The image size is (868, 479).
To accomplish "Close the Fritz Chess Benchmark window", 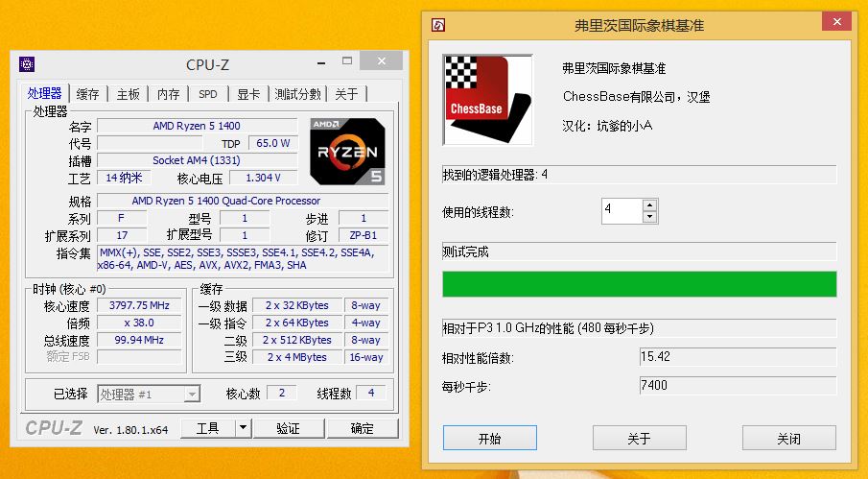I will point(837,21).
